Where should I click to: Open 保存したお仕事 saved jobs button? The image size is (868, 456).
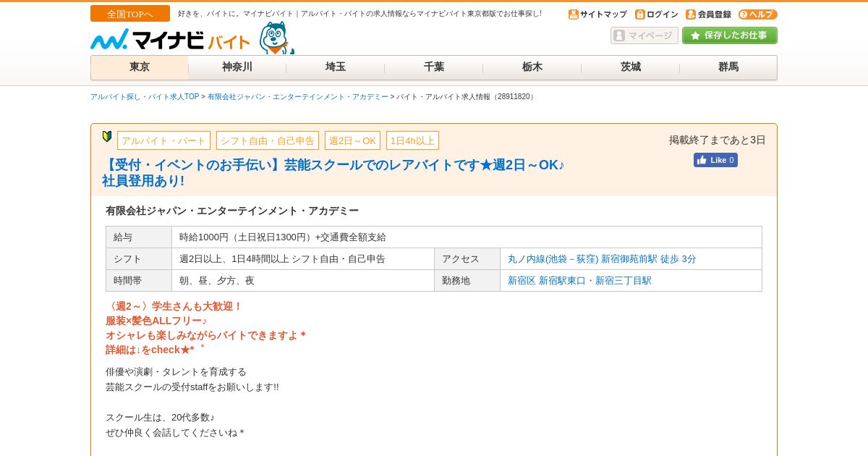pos(730,35)
